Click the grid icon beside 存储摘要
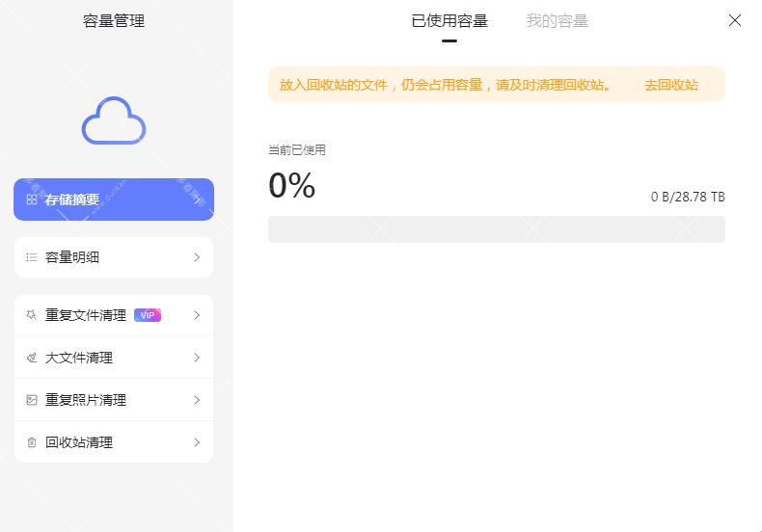Image resolution: width=762 pixels, height=532 pixels. [x=32, y=199]
